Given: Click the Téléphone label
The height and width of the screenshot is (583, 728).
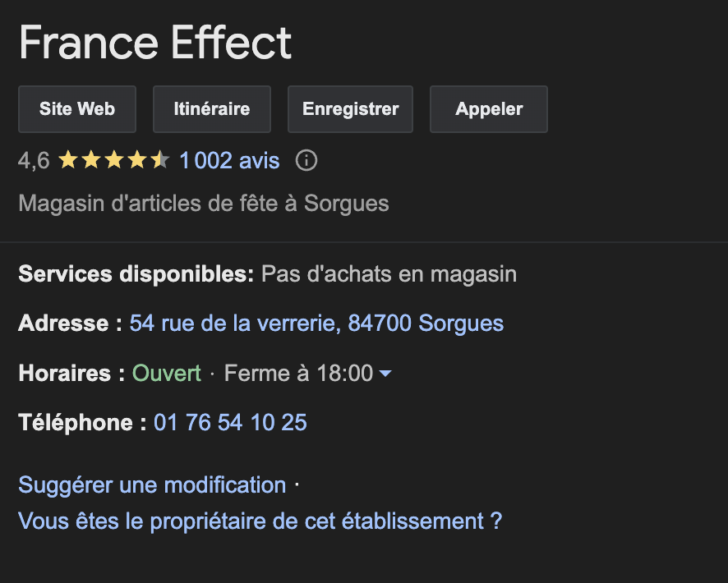Looking at the screenshot, I should pyautogui.click(x=82, y=423).
